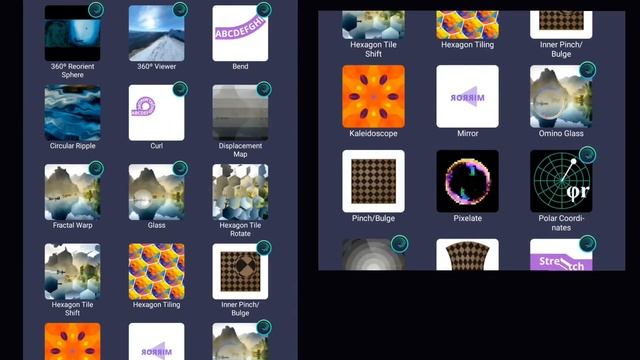Click the 'Polar Coordinates' label text

coord(561,223)
